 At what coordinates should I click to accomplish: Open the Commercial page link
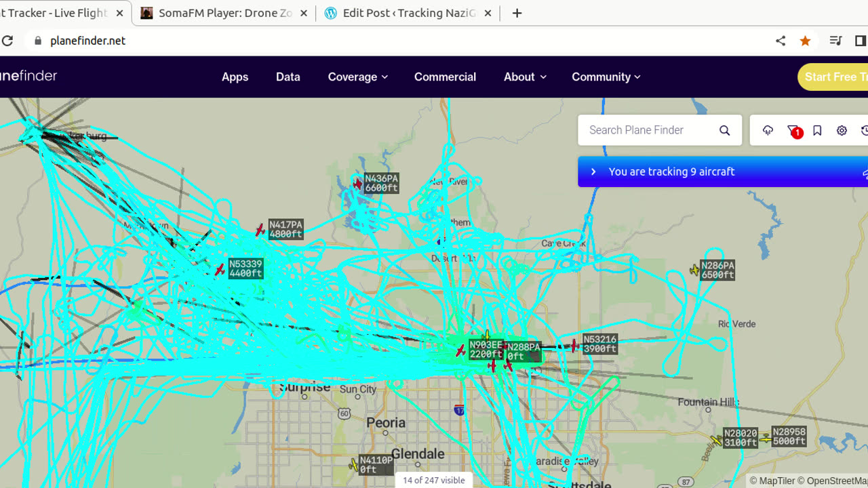point(445,77)
